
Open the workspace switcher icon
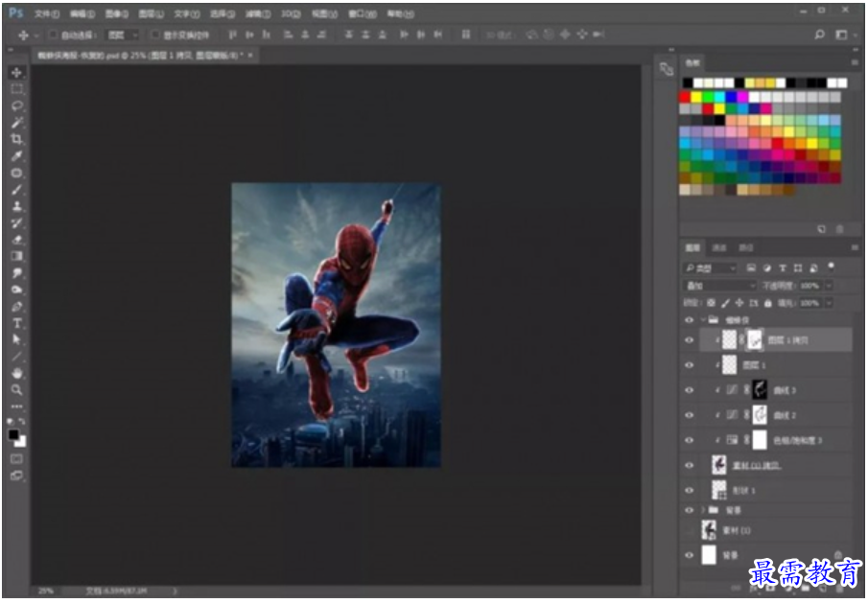(842, 35)
